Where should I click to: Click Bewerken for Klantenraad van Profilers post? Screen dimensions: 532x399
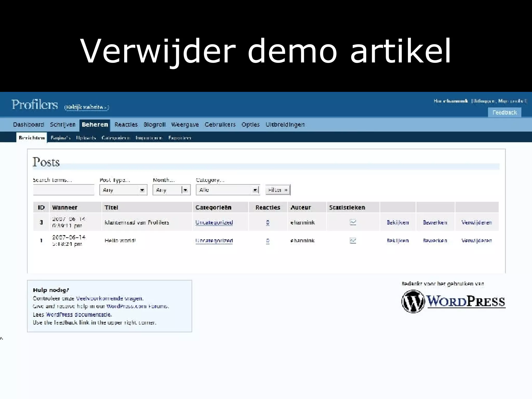pos(435,222)
